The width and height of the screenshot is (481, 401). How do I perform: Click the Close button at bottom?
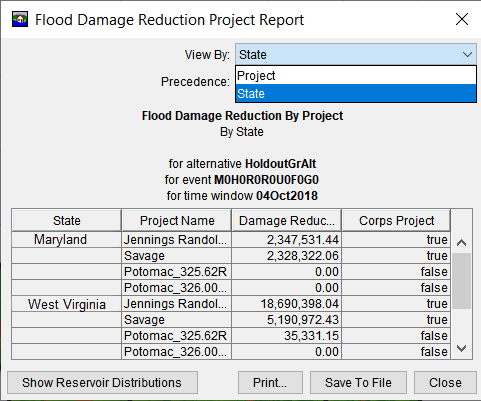tap(445, 382)
